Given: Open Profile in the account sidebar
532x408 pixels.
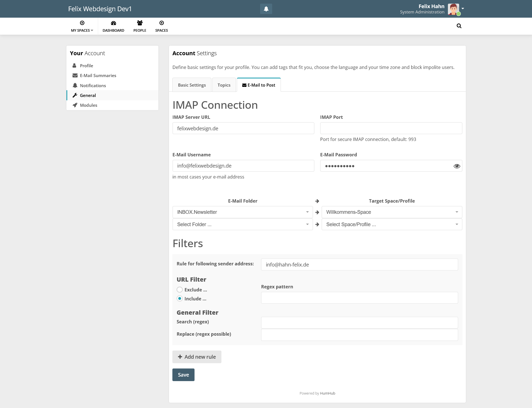Looking at the screenshot, I should [86, 66].
